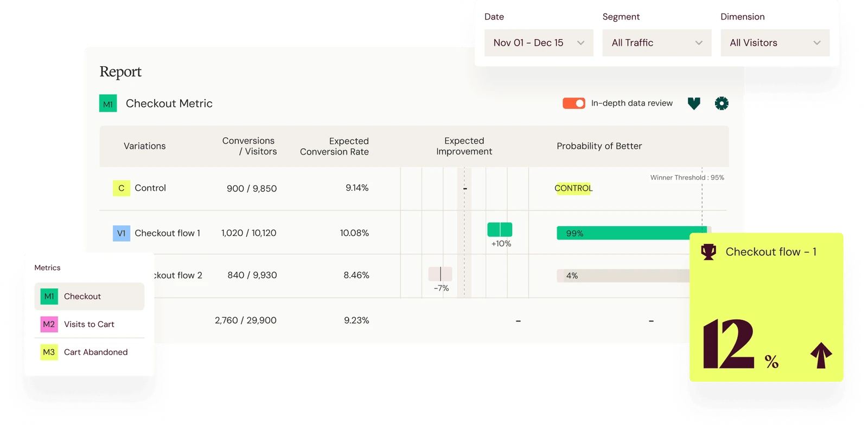Viewport: 868px width, 431px height.
Task: Click the Checkout Metric heading
Action: (169, 104)
